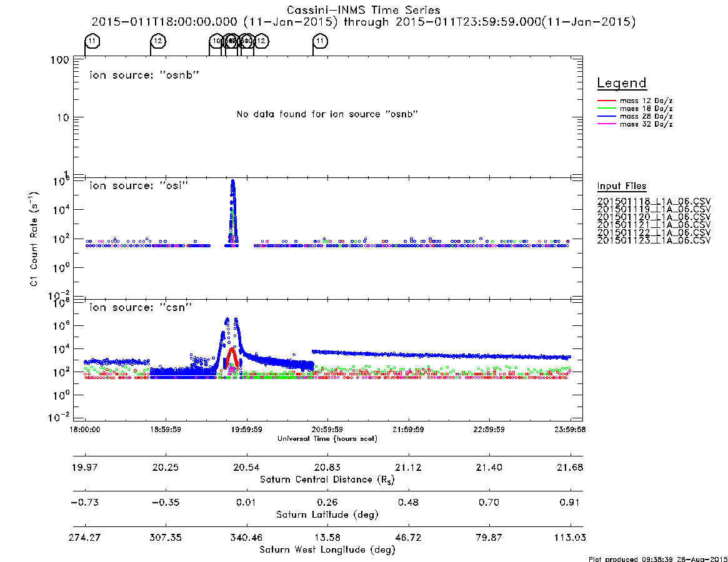This screenshot has height=562, width=728.
Task: Click the '18:59:59' time tick label
Action: (x=166, y=430)
